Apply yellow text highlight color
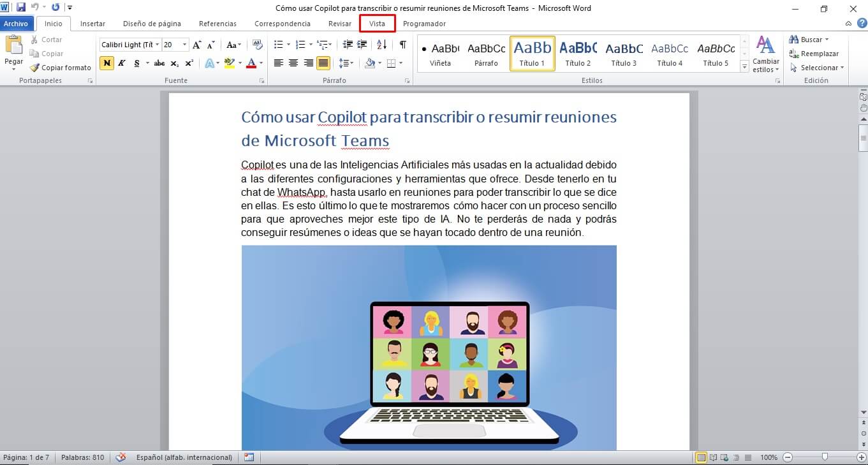The image size is (868, 465). click(x=230, y=63)
